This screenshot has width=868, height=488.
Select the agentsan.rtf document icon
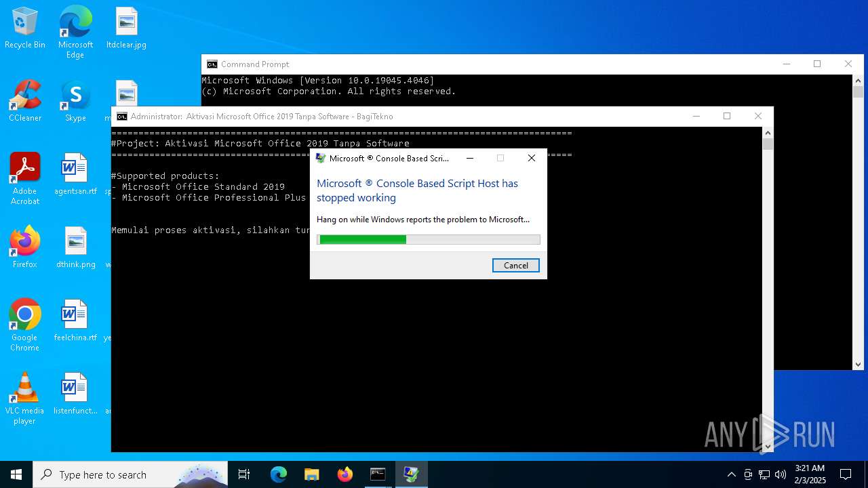75,174
